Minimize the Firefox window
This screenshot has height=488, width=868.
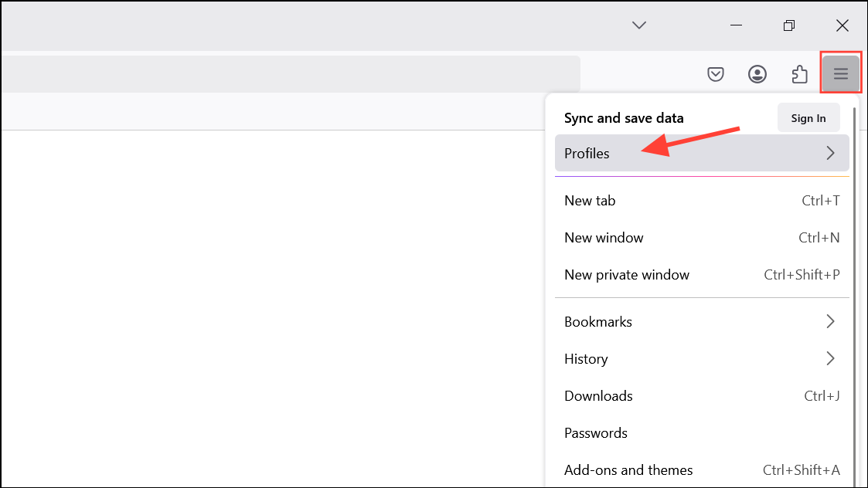click(737, 25)
